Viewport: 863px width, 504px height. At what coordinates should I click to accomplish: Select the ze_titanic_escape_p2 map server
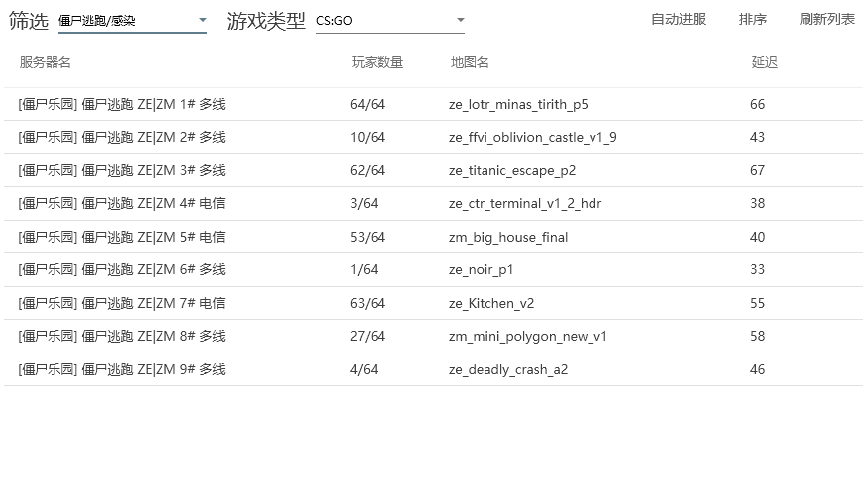click(511, 170)
